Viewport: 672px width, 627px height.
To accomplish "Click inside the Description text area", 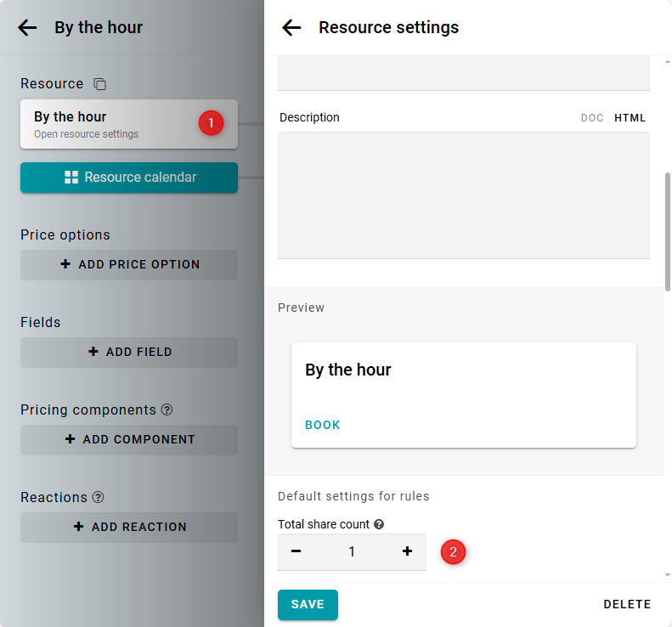I will click(x=464, y=195).
